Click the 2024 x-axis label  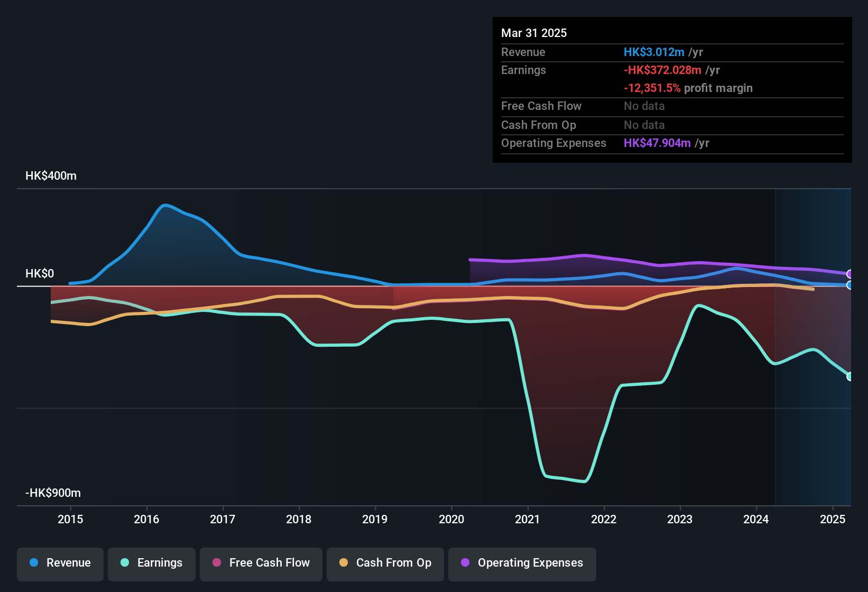pos(756,519)
